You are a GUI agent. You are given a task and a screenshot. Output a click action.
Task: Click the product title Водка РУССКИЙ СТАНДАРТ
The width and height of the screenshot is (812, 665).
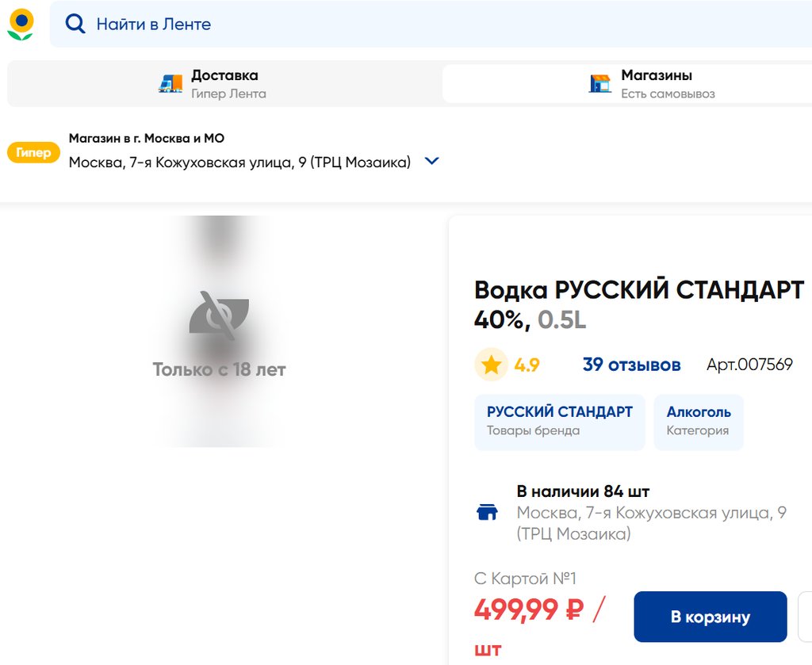(x=638, y=290)
